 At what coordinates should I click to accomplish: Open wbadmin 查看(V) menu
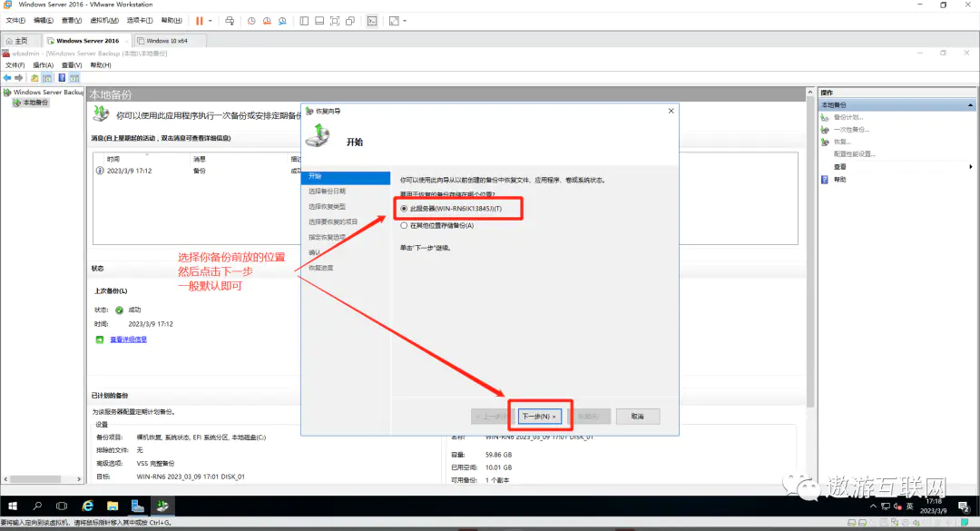coord(72,65)
